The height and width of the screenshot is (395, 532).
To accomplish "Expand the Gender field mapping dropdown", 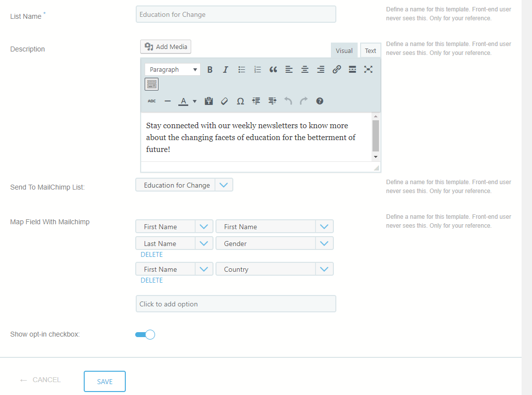I will coord(324,243).
